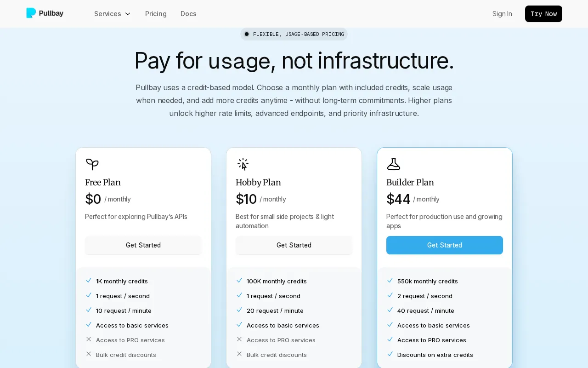Click 'Best for small side projects' description

pyautogui.click(x=285, y=221)
